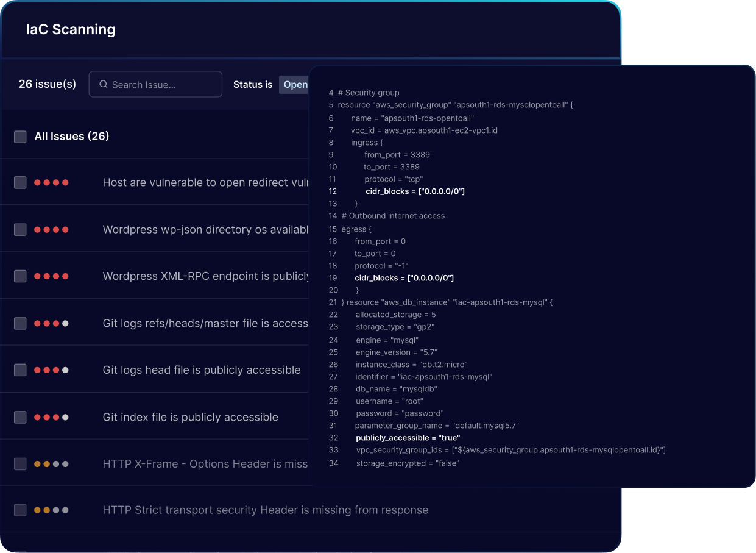Open the Git index file issue
The image size is (756, 553).
pos(190,417)
